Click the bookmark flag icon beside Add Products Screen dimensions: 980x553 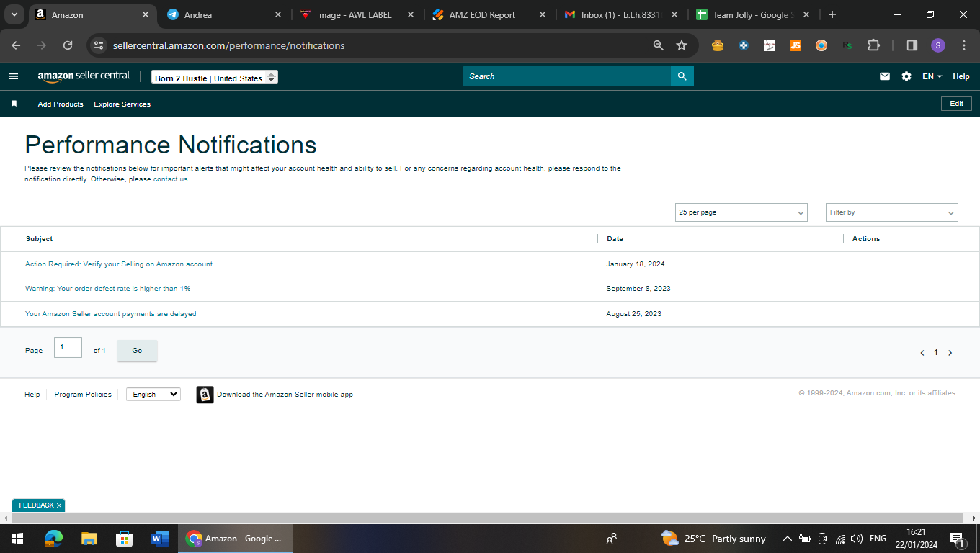[14, 104]
